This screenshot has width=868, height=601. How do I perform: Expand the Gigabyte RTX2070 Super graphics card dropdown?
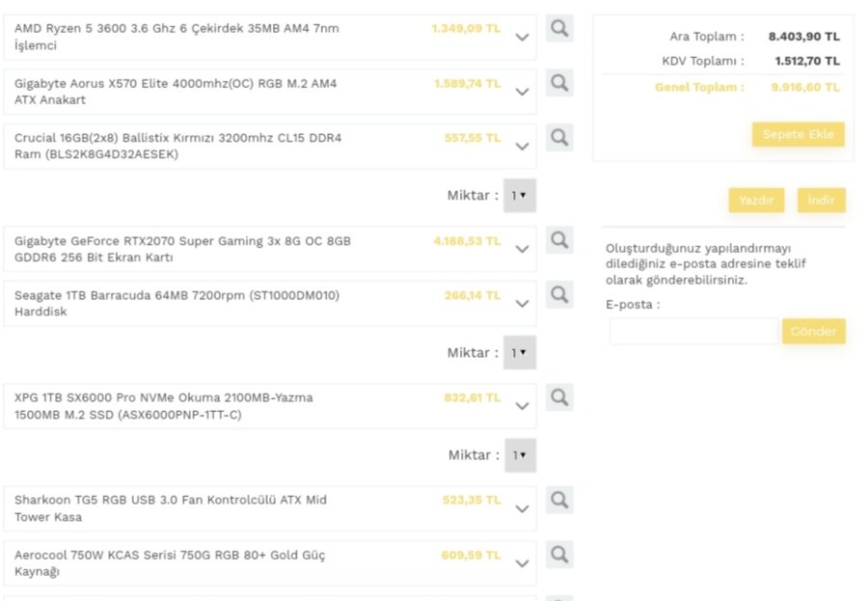click(x=522, y=249)
